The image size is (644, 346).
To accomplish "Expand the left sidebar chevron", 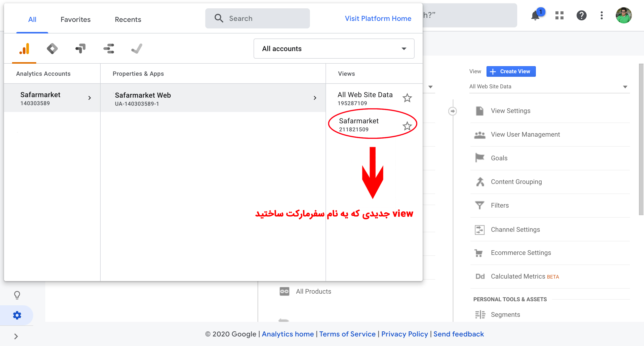I will (x=16, y=336).
